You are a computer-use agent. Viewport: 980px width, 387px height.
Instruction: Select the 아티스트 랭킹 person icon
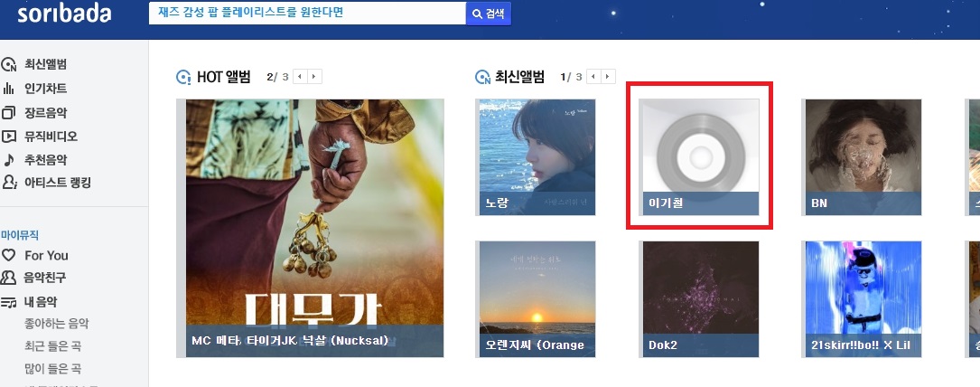tap(9, 183)
